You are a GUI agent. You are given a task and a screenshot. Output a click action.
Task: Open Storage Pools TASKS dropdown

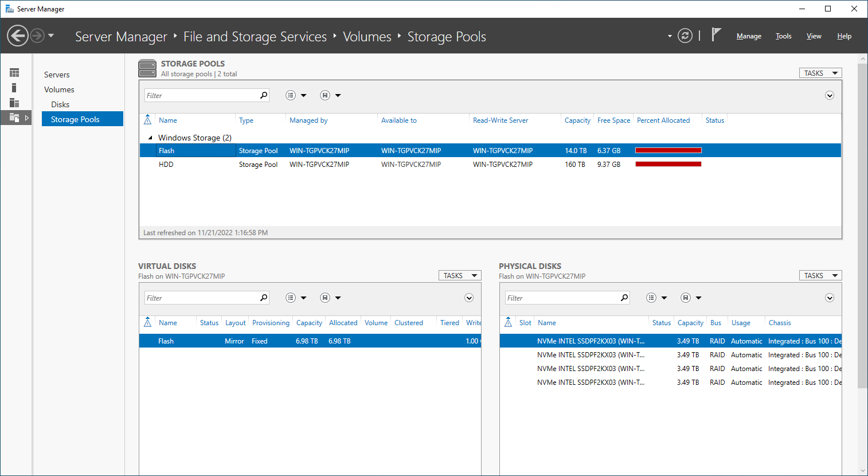(820, 73)
